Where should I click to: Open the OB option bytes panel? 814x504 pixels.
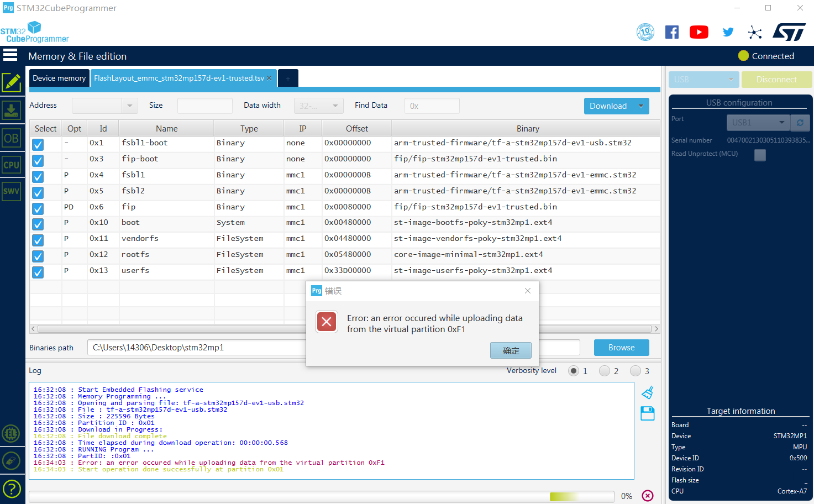pos(12,138)
